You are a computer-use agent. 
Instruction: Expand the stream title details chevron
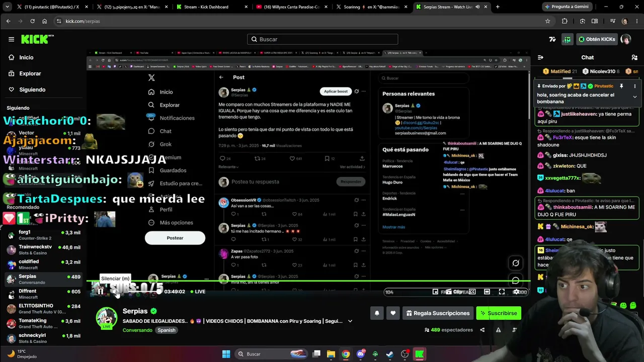(x=350, y=321)
